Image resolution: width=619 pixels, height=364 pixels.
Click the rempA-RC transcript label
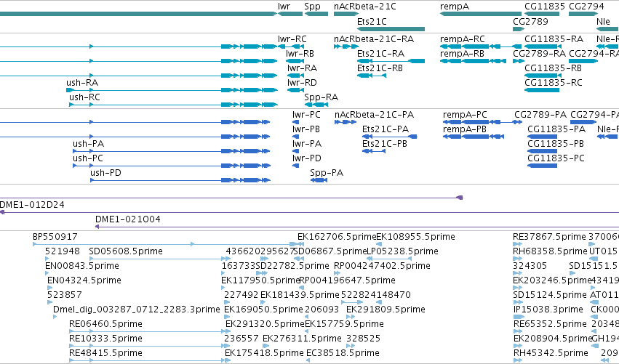(463, 39)
